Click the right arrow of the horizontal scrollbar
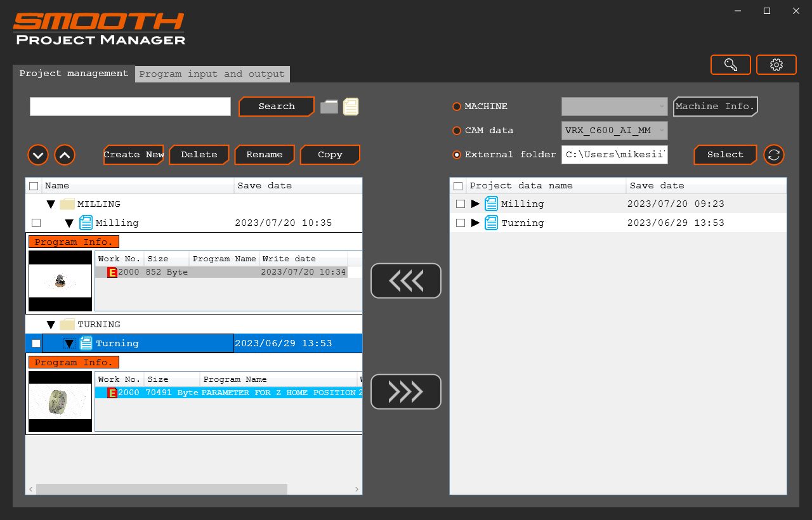The image size is (812, 520). 357,490
